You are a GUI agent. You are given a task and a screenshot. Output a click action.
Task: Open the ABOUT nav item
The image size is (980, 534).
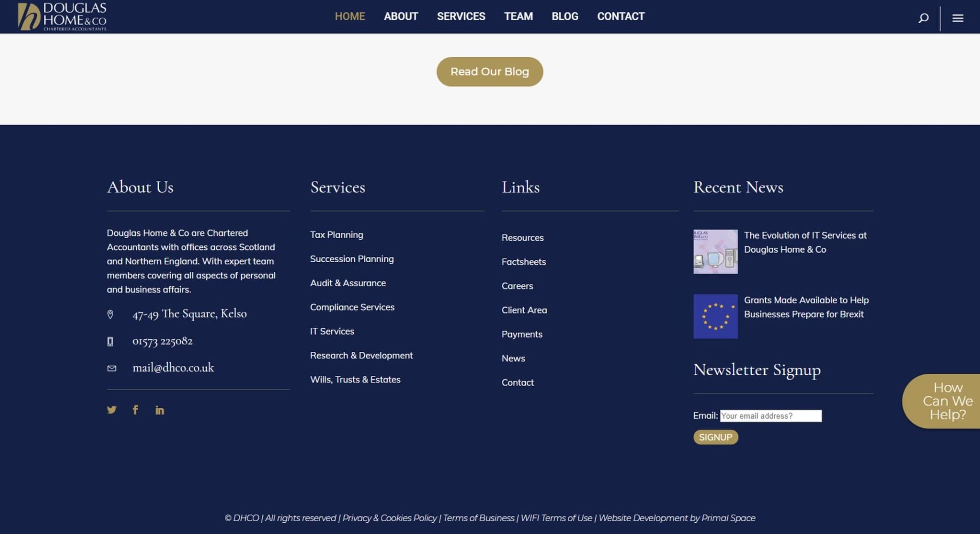pos(401,17)
